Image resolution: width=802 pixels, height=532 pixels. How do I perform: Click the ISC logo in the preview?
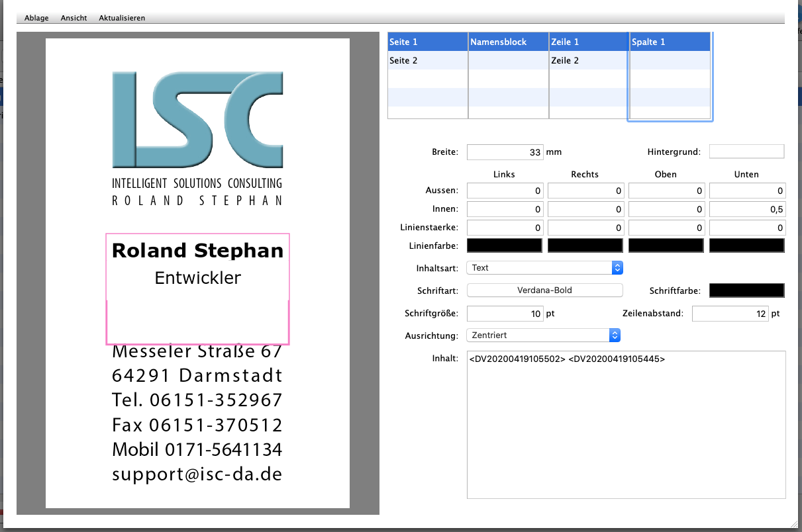(197, 119)
